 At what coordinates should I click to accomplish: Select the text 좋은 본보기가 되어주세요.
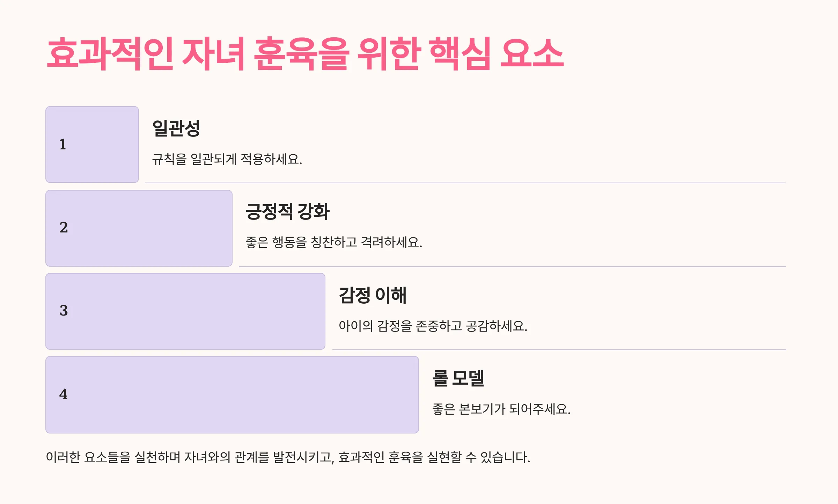point(501,409)
